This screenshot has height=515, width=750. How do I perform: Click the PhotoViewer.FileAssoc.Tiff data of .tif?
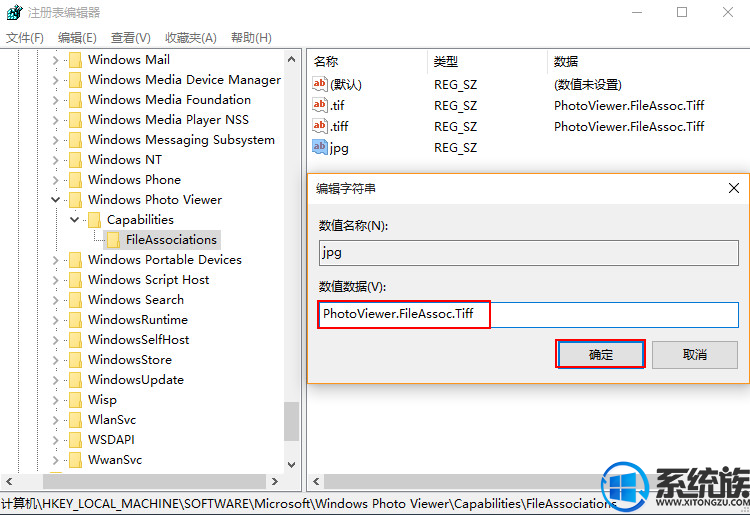[629, 105]
